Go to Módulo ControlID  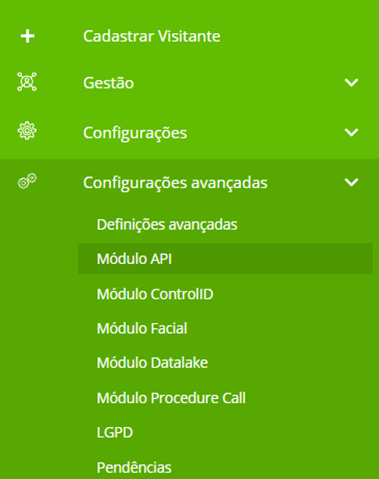(155, 294)
